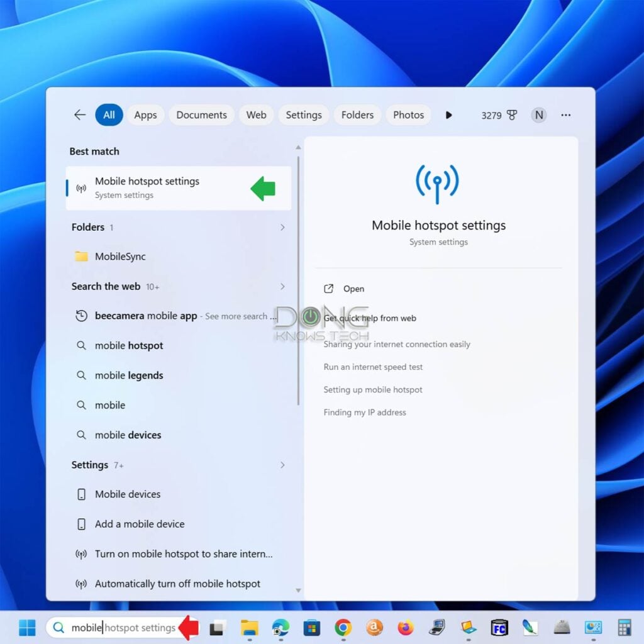644x644 pixels.
Task: Switch to the Folders filter tab
Action: pos(357,115)
